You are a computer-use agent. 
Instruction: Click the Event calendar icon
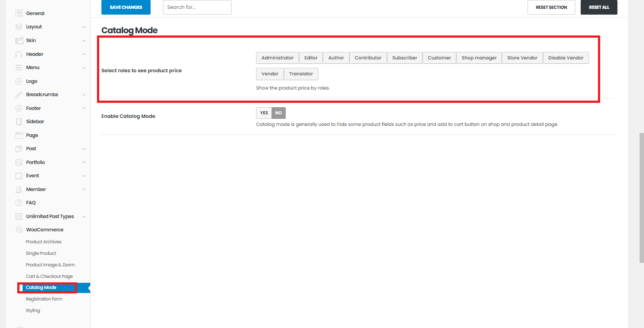coord(19,176)
